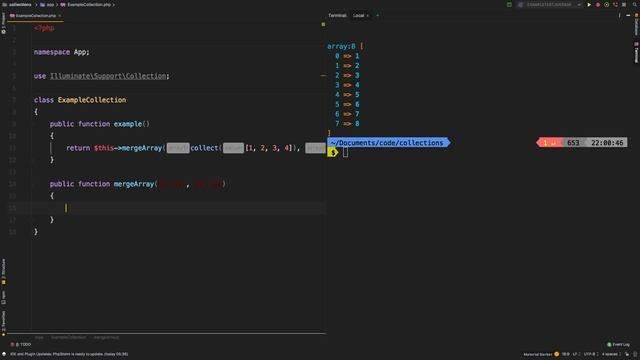Select the Local terminal tab

pyautogui.click(x=358, y=16)
